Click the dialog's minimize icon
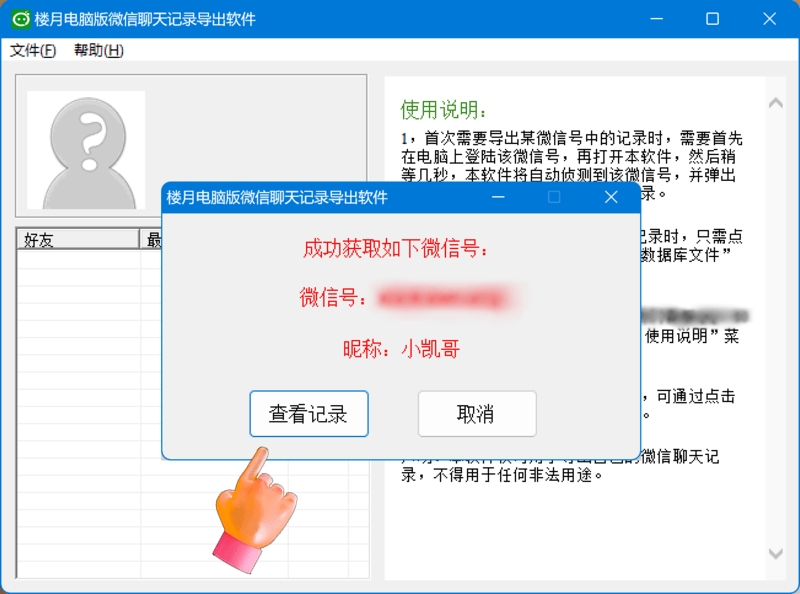This screenshot has height=594, width=800. coord(497,198)
